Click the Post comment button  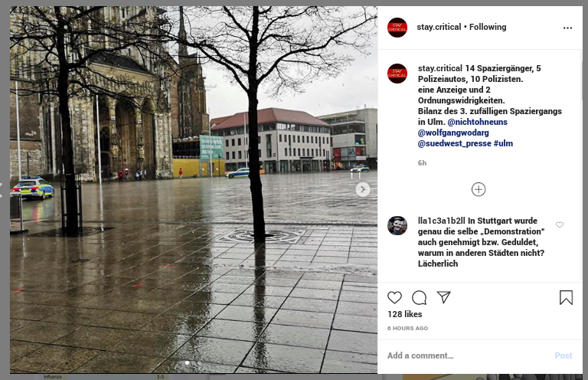click(x=563, y=355)
